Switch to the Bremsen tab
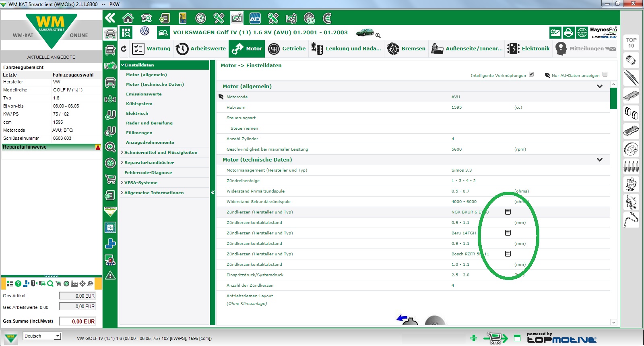The width and height of the screenshot is (644, 346). click(406, 49)
